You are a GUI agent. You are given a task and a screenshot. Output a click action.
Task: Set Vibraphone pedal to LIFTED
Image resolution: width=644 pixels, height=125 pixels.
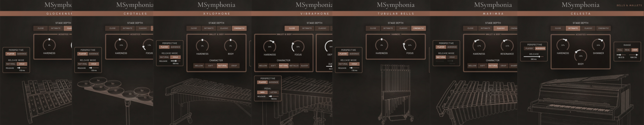pos(274,93)
